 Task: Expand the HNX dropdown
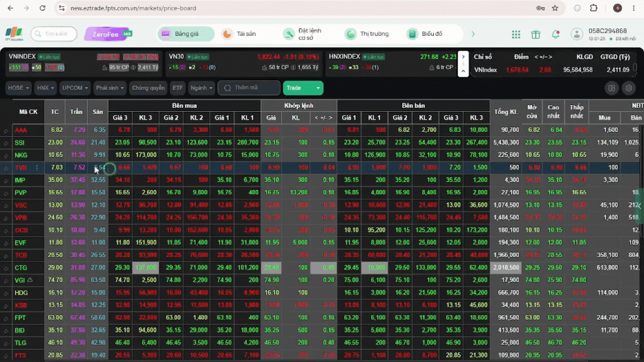click(x=45, y=88)
